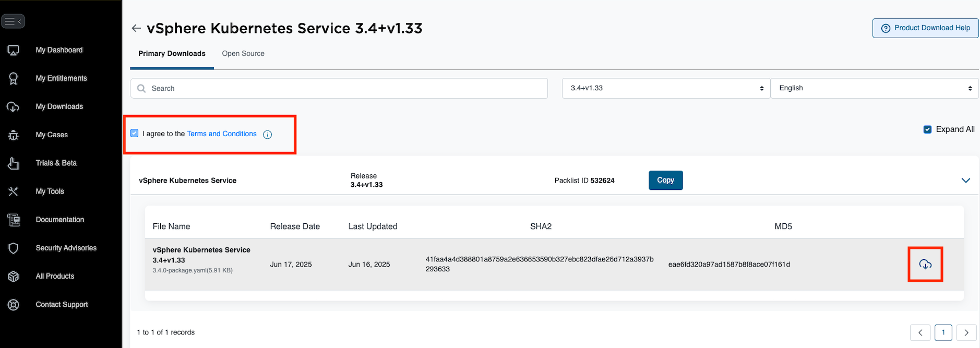This screenshot has width=980, height=348.
Task: Click the '1 to 1 of 1 records' text
Action: [x=165, y=332]
